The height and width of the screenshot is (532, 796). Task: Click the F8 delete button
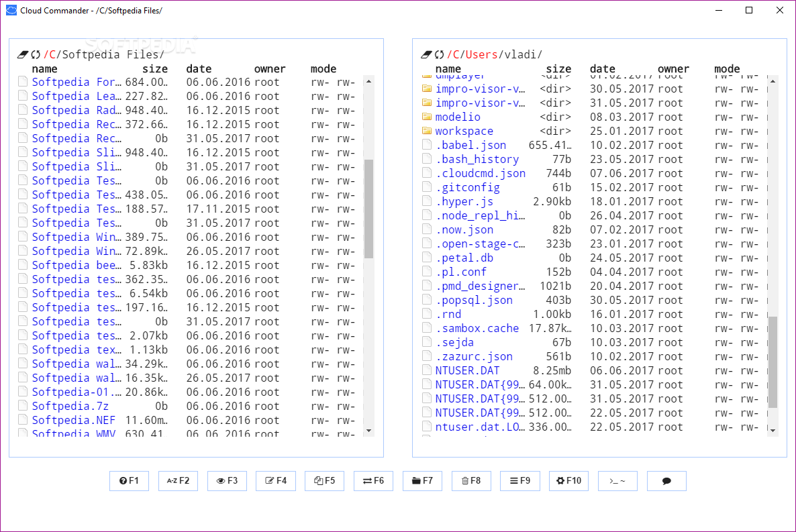click(471, 481)
